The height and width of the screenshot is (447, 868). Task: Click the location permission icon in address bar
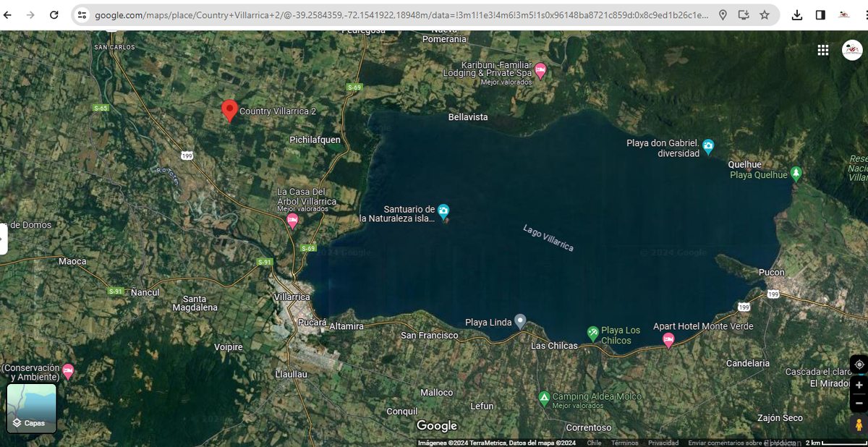point(723,14)
